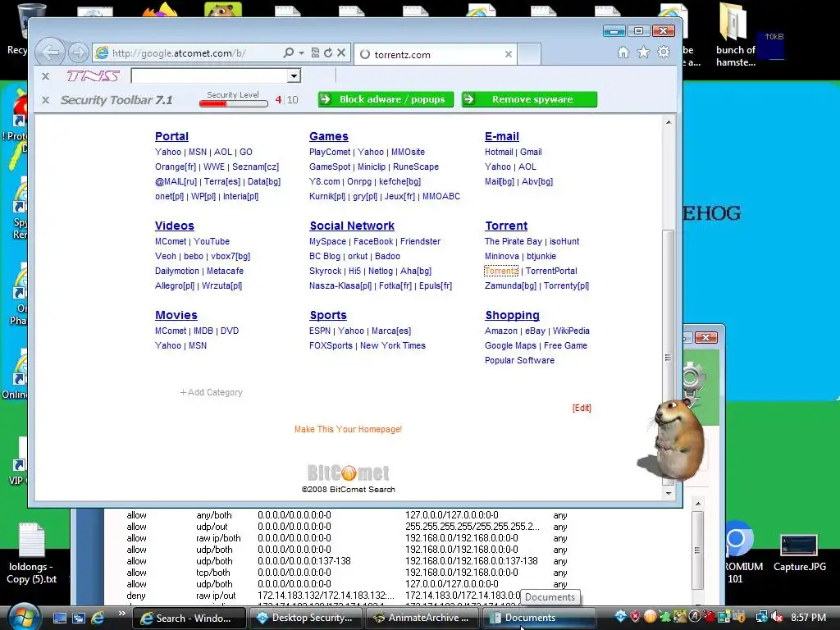Close the TNS toolbar
Image resolution: width=840 pixels, height=630 pixels.
point(46,76)
